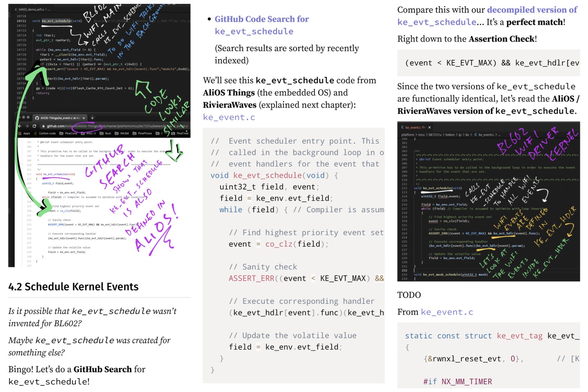Open ke_event.c link after TODO
Image resolution: width=588 pixels, height=392 pixels.
click(447, 312)
